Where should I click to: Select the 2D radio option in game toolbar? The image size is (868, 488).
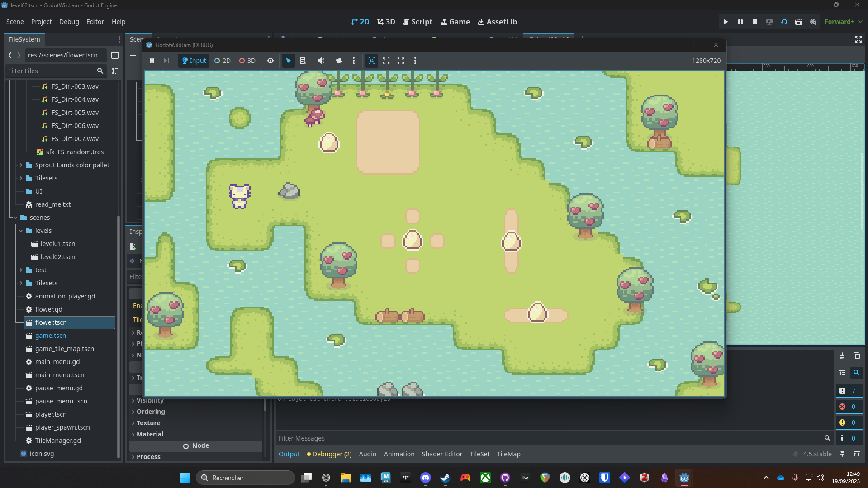[x=222, y=61]
